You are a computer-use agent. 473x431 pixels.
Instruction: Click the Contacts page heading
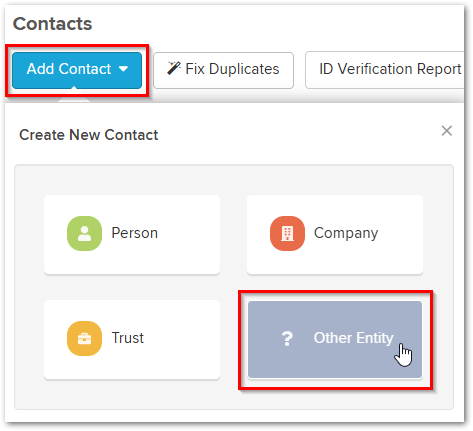point(52,24)
